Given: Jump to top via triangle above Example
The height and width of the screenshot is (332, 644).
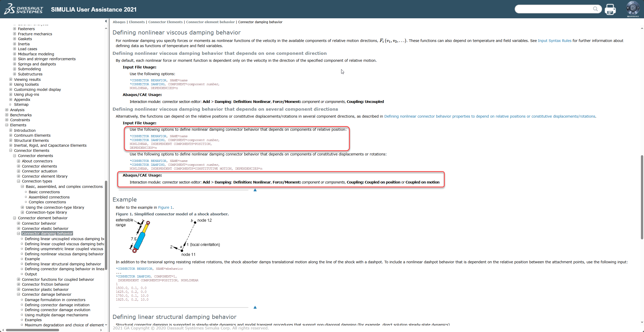Looking at the screenshot, I should (255, 190).
